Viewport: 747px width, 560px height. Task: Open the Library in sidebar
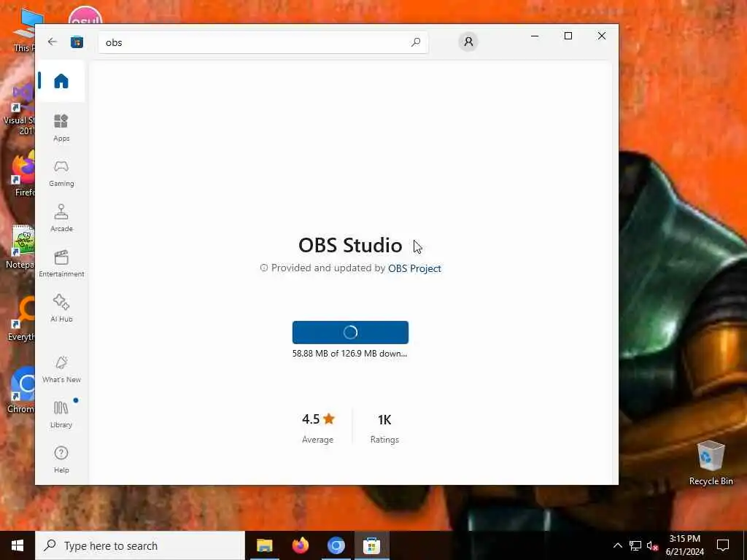[61, 415]
